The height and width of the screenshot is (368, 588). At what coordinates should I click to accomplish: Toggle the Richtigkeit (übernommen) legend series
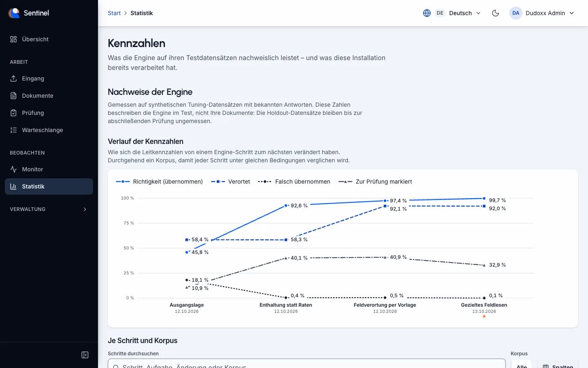click(159, 182)
